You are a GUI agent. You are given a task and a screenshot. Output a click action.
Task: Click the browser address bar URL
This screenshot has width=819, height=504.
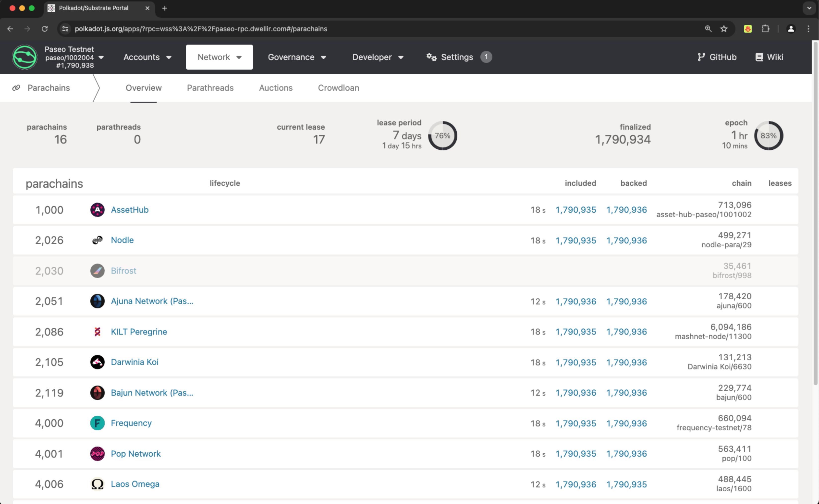coord(201,29)
